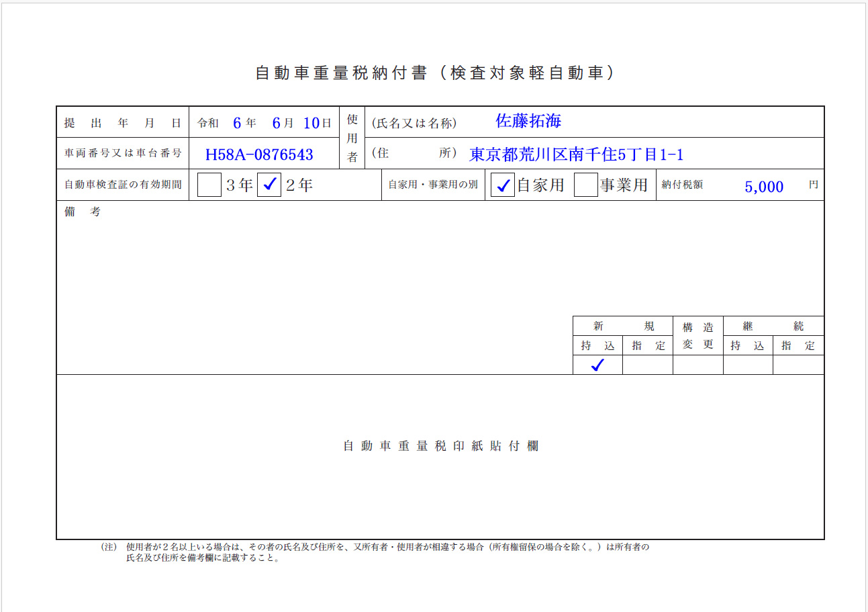
Task: Mark the empty 構造変更 box
Action: [697, 365]
